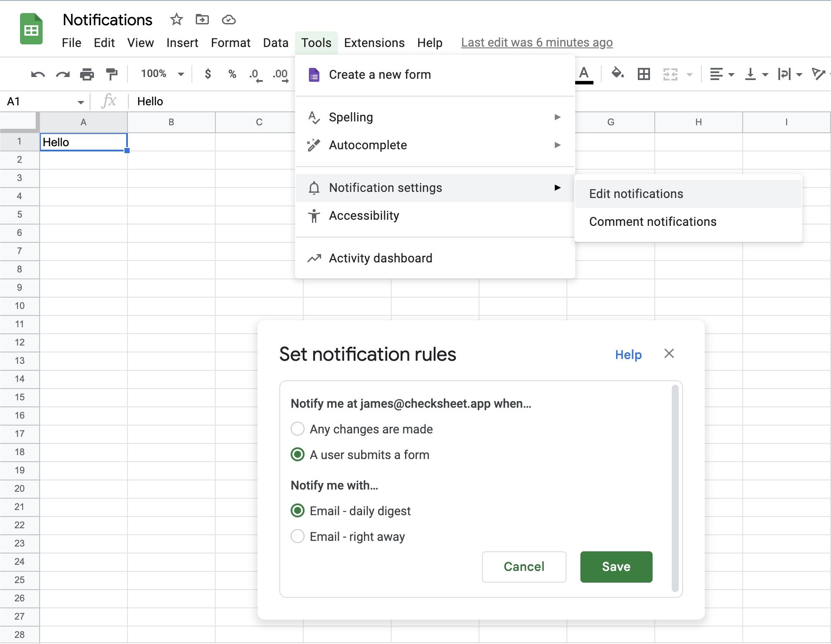Choose 'Email - daily digest' option
This screenshot has height=644, width=831.
click(x=298, y=510)
